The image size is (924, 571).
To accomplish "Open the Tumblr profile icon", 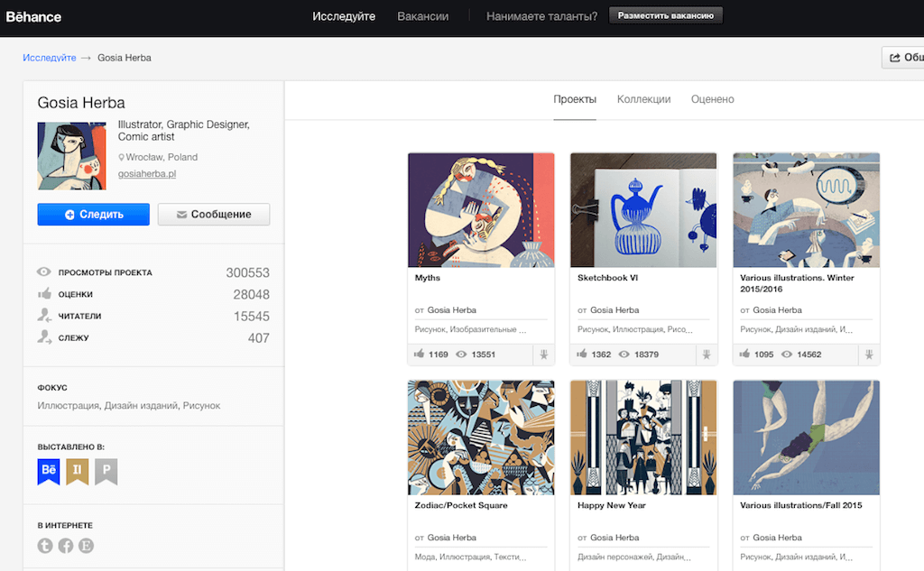I will pos(45,546).
